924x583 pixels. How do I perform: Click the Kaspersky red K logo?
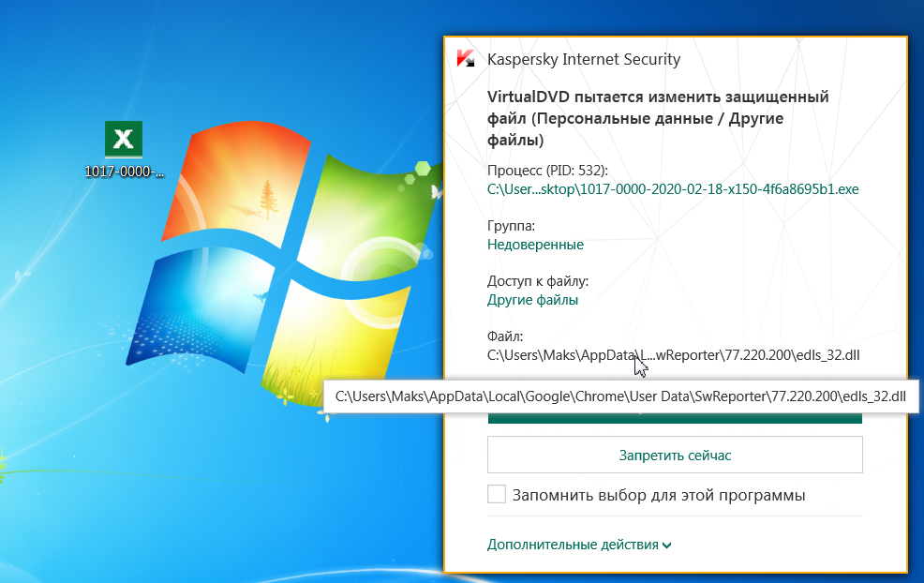(466, 59)
